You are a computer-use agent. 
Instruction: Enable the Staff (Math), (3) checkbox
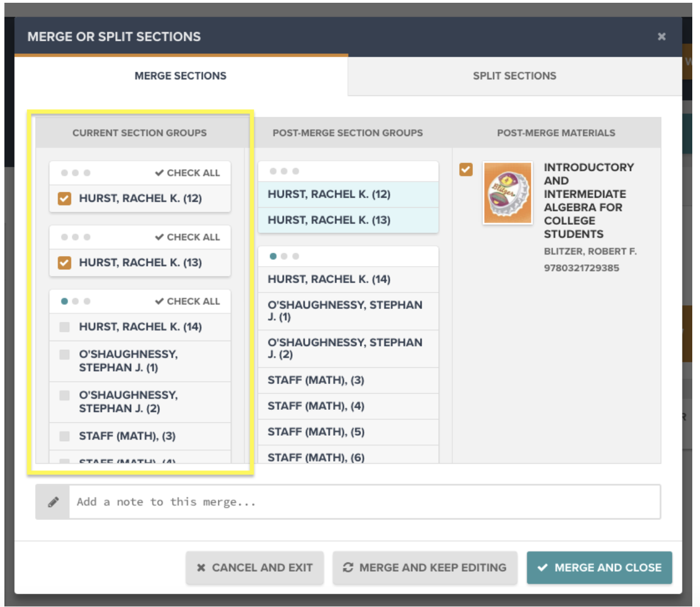click(x=64, y=436)
